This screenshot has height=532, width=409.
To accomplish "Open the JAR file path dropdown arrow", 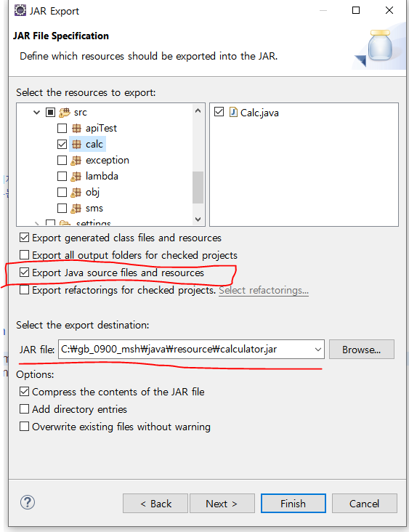I will click(317, 349).
